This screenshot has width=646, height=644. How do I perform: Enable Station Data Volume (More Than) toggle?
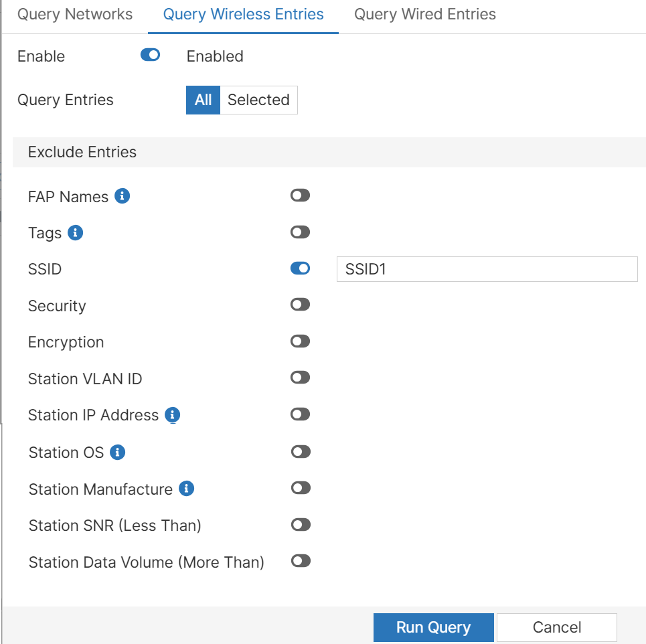click(x=301, y=561)
